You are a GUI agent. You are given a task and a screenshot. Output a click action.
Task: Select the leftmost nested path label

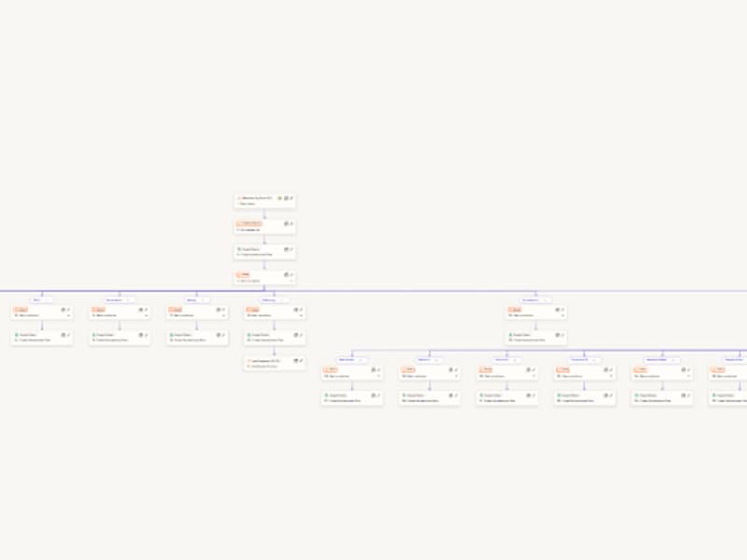tap(352, 360)
